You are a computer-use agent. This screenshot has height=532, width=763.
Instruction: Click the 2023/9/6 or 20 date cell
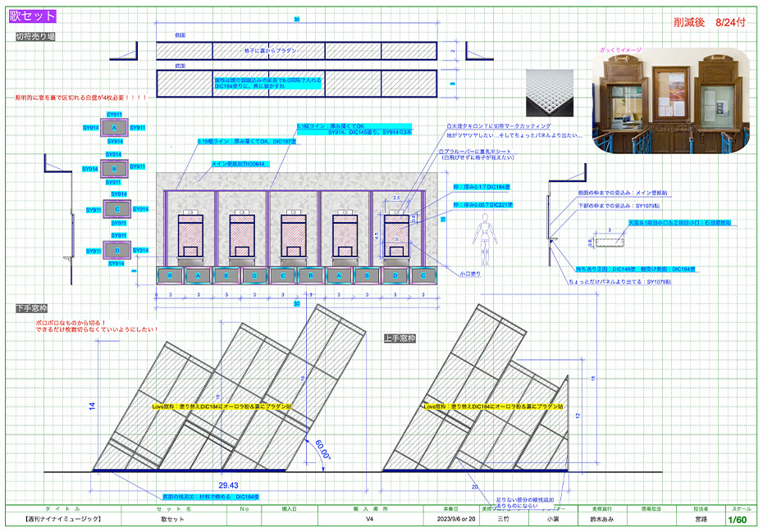click(x=450, y=520)
